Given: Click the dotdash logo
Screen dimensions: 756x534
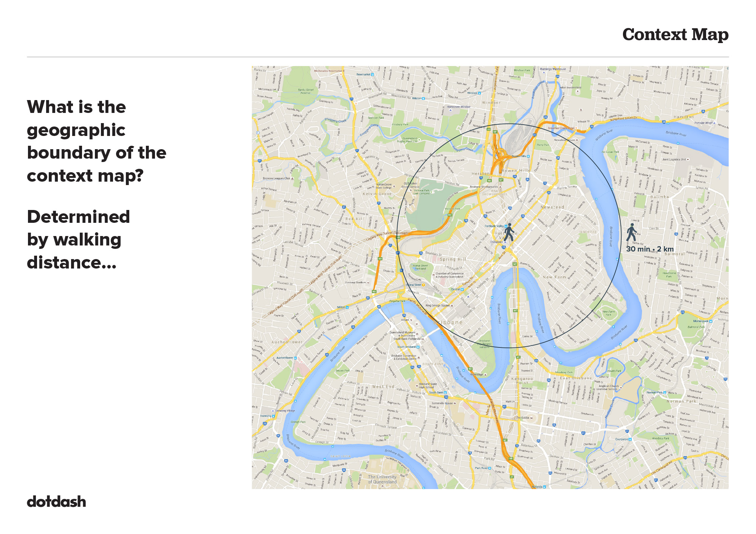Looking at the screenshot, I should (56, 502).
